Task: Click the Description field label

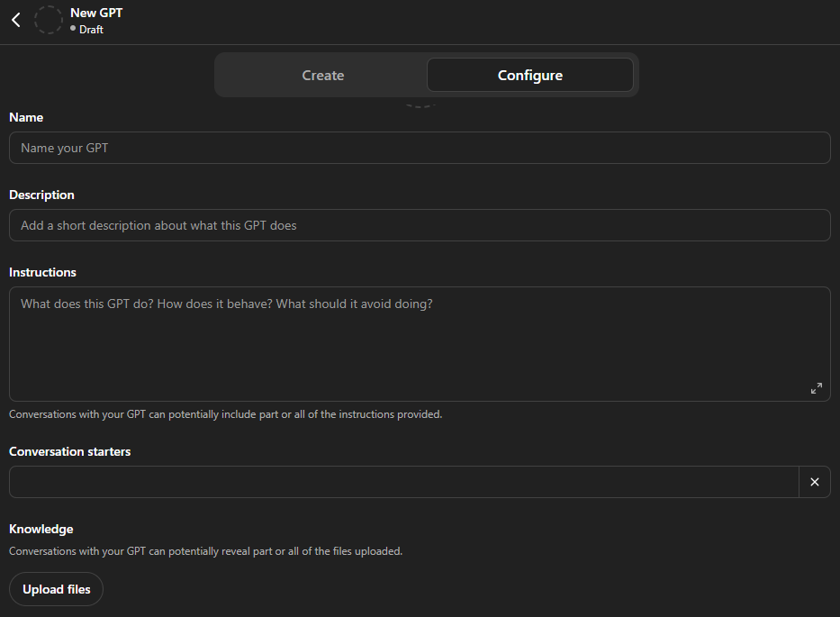Action: pos(41,195)
